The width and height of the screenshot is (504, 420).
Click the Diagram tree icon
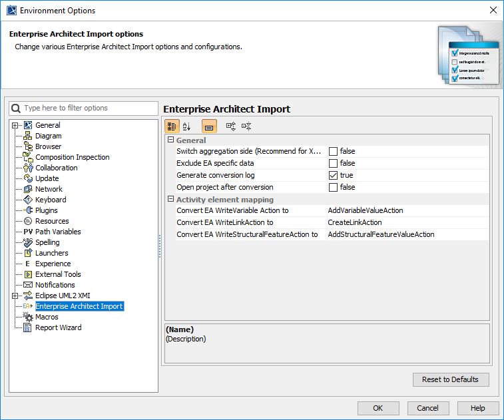point(28,136)
